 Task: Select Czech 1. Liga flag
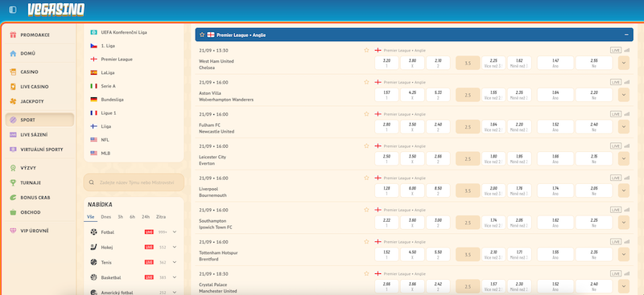point(93,46)
